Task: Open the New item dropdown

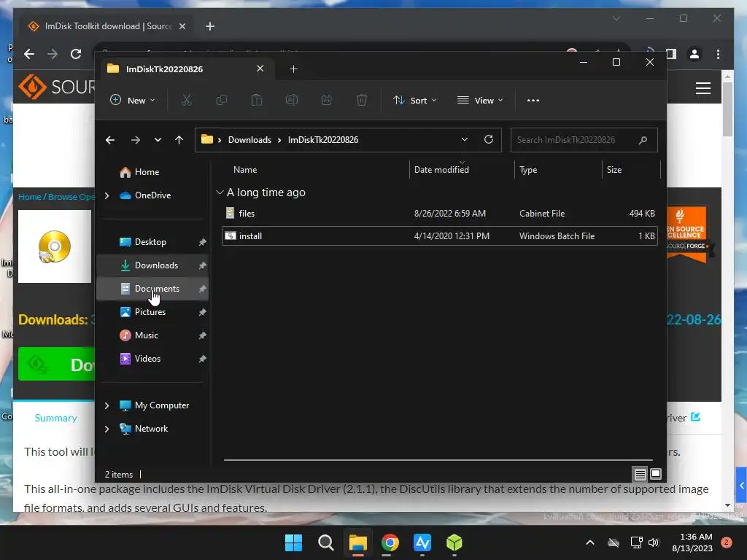Action: pyautogui.click(x=133, y=101)
